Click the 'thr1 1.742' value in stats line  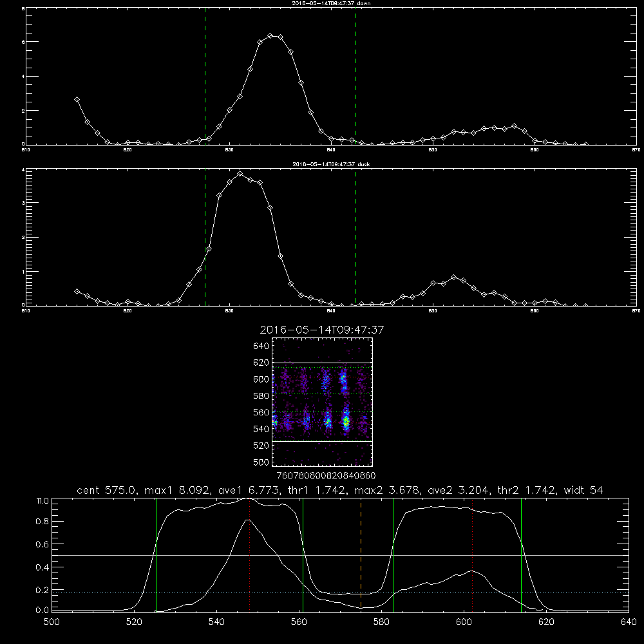pos(317,490)
